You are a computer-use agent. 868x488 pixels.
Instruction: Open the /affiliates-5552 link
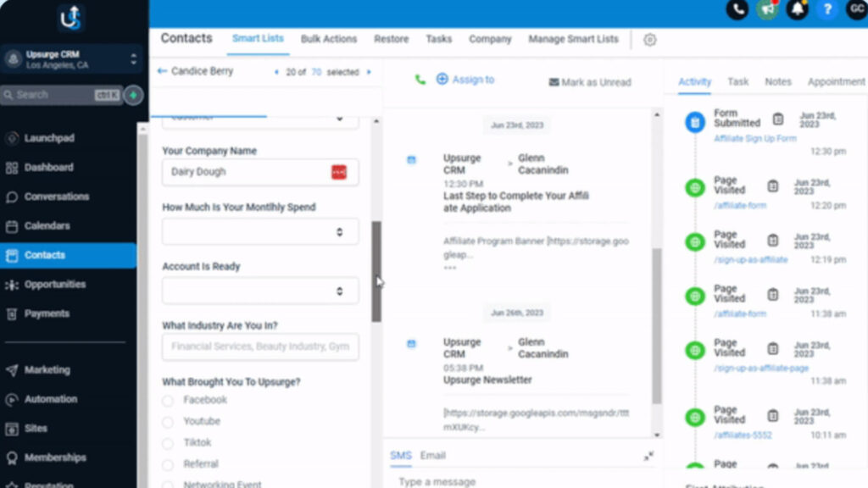pos(743,435)
